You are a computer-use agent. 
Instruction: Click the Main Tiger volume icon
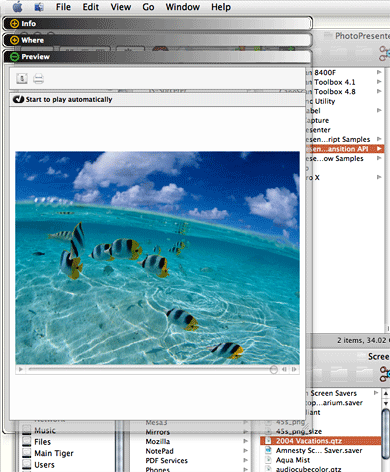click(27, 453)
